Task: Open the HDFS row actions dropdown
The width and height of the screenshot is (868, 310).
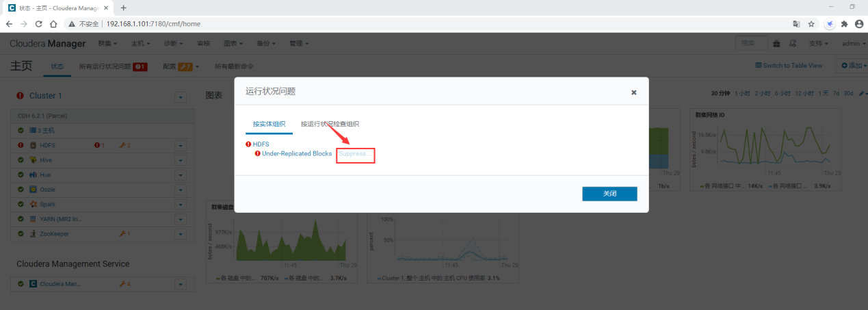Action: pos(181,145)
